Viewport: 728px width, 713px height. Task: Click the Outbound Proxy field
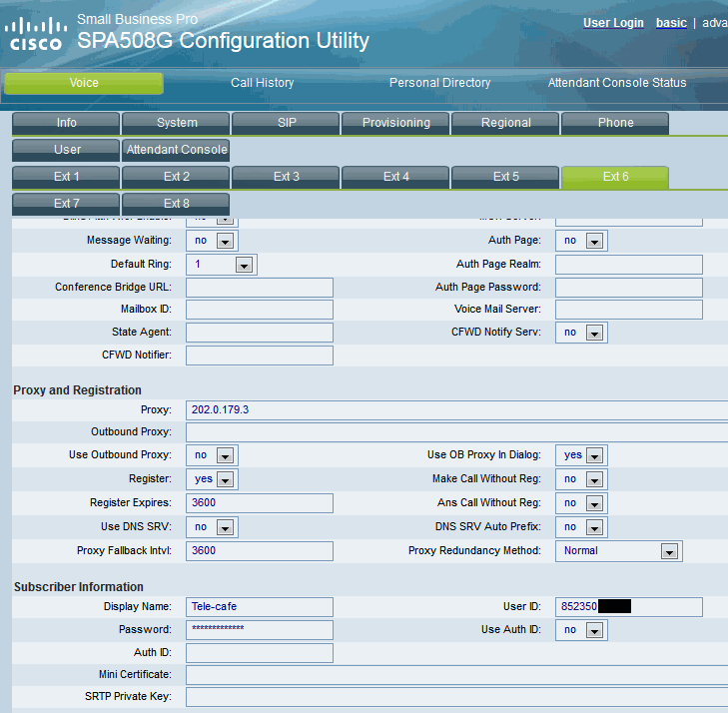tap(456, 432)
